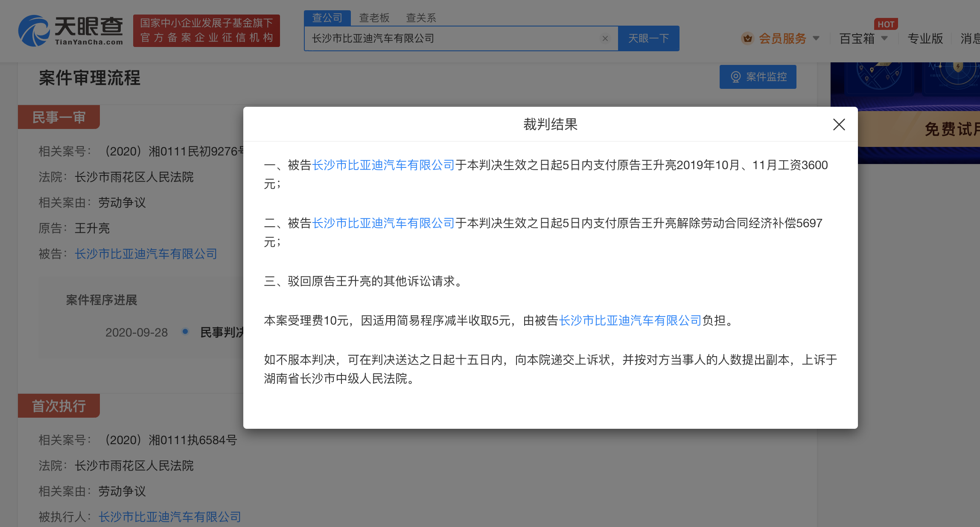
Task: Select the 民事一审 section label
Action: click(59, 117)
